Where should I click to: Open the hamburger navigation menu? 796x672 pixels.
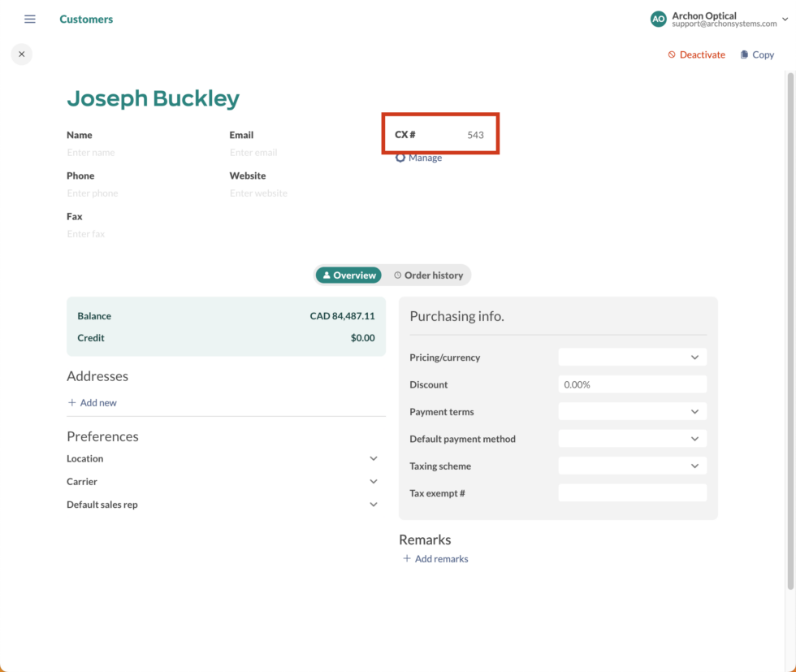click(30, 19)
